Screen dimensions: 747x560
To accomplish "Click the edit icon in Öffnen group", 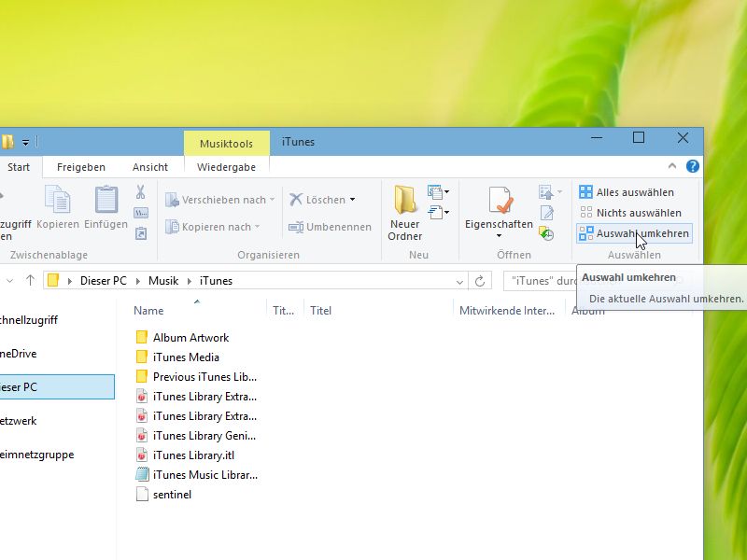I will pos(546,213).
